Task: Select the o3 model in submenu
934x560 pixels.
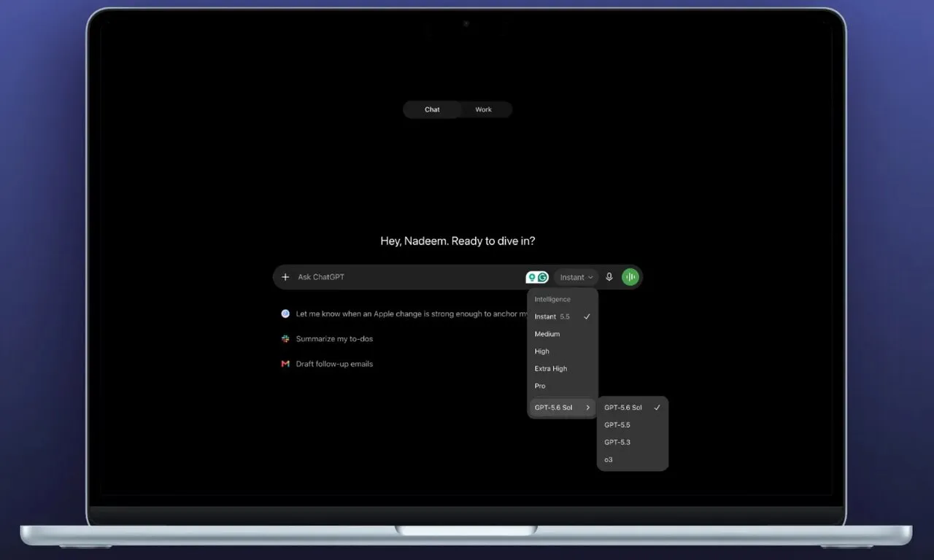Action: coord(633,459)
